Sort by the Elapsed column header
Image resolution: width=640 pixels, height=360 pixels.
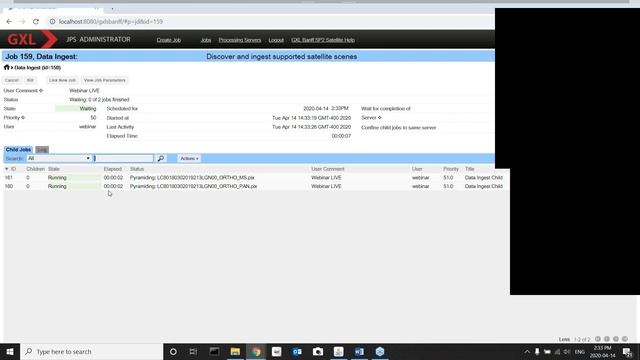113,169
